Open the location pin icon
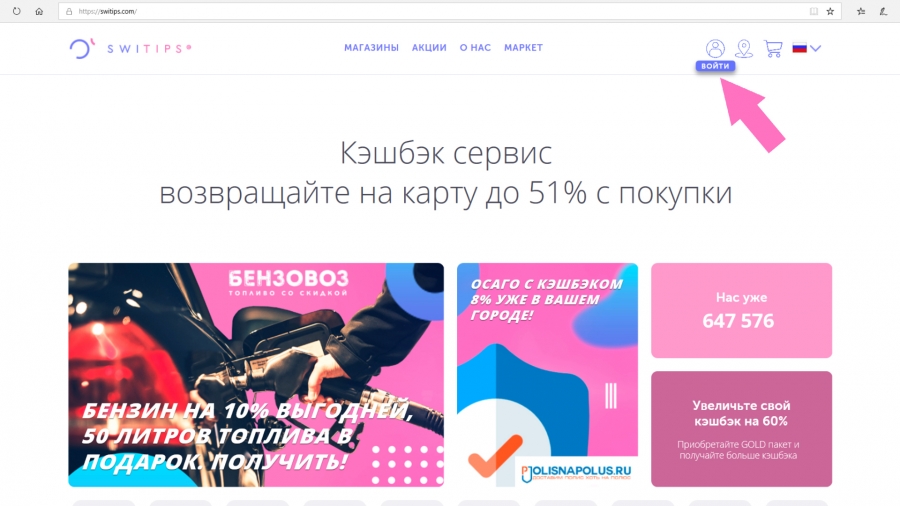900x506 pixels. (x=744, y=48)
